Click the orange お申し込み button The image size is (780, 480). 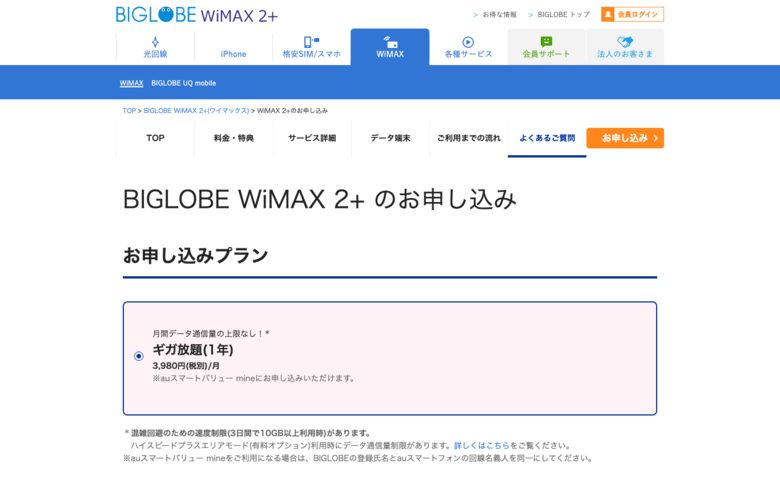pyautogui.click(x=625, y=138)
